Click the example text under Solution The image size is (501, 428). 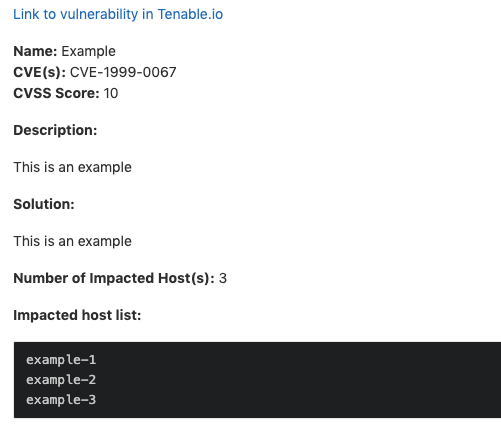(72, 241)
